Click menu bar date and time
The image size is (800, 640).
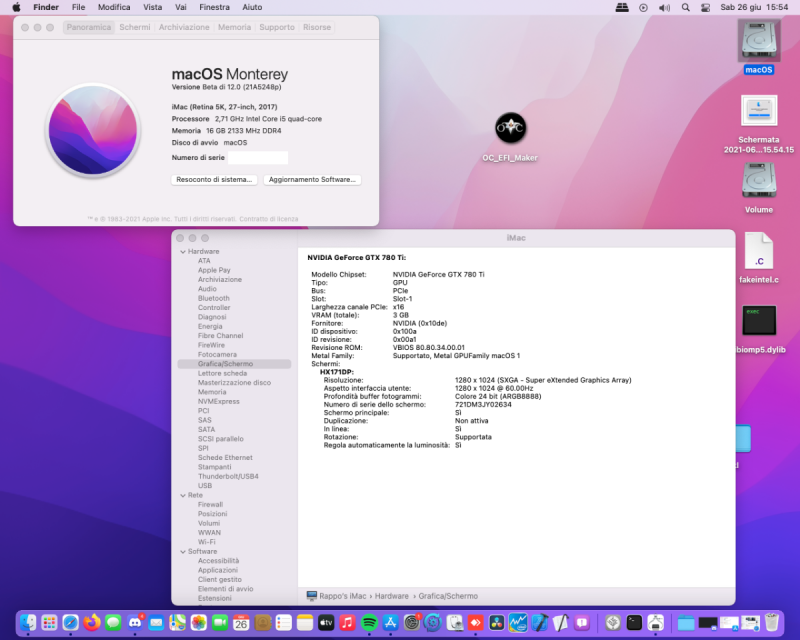(x=754, y=7)
